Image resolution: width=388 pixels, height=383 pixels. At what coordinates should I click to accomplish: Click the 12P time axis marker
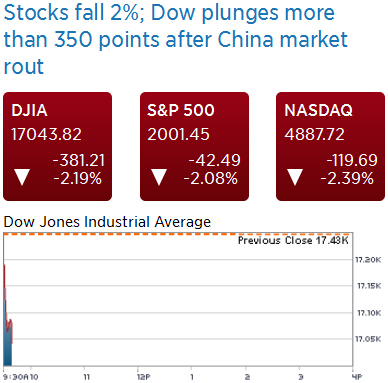point(143,377)
